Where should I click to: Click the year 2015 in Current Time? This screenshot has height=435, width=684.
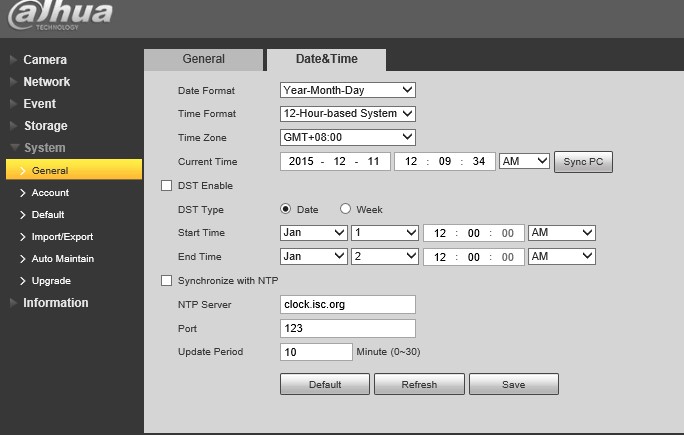click(301, 161)
